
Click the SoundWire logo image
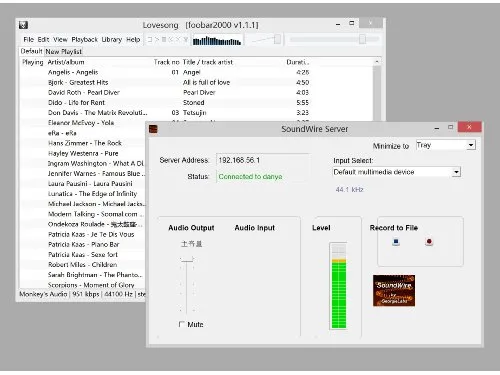click(394, 290)
